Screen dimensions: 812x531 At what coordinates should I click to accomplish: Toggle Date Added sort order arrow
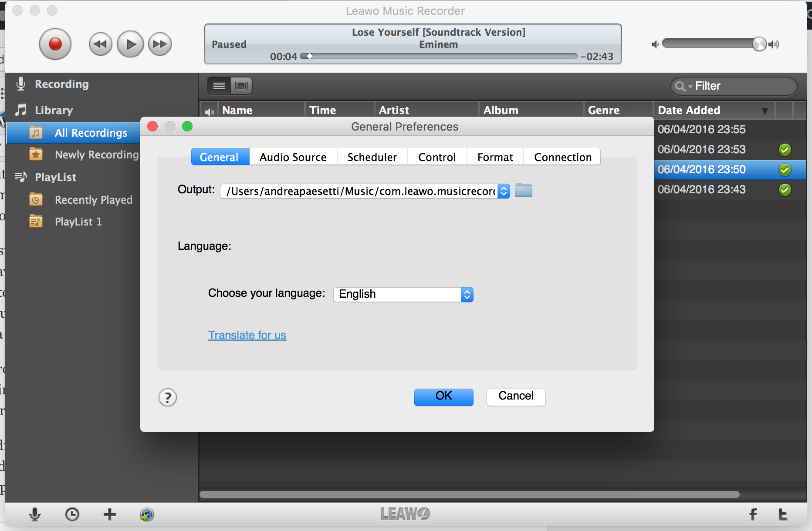[765, 111]
